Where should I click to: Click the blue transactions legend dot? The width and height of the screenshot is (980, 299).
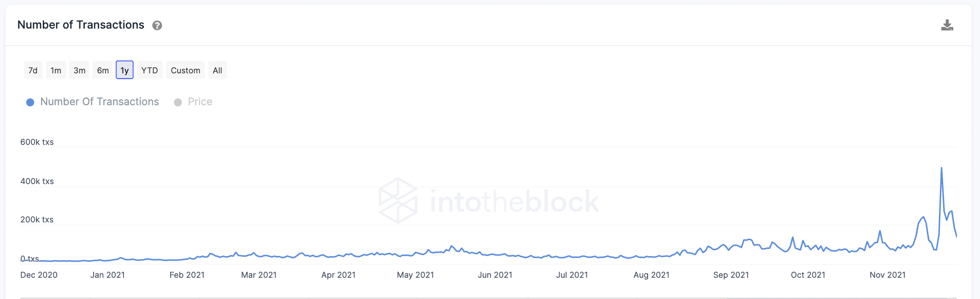point(30,102)
